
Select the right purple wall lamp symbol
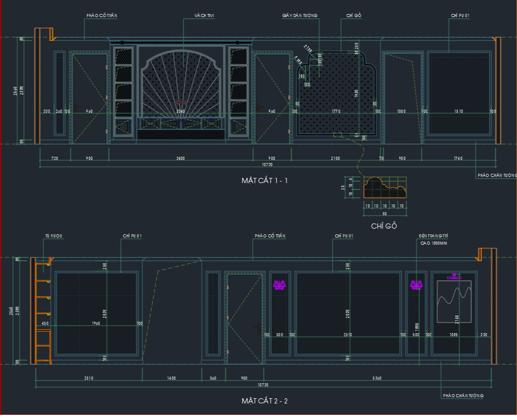tap(416, 285)
